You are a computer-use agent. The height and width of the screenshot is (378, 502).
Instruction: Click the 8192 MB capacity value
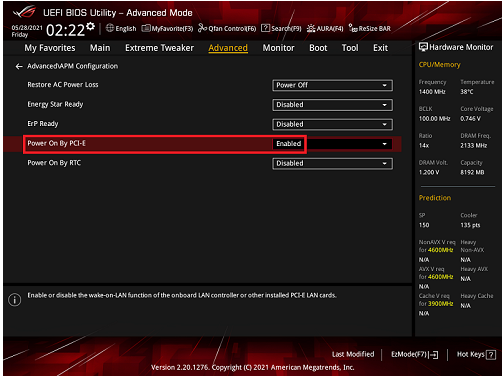pyautogui.click(x=472, y=173)
